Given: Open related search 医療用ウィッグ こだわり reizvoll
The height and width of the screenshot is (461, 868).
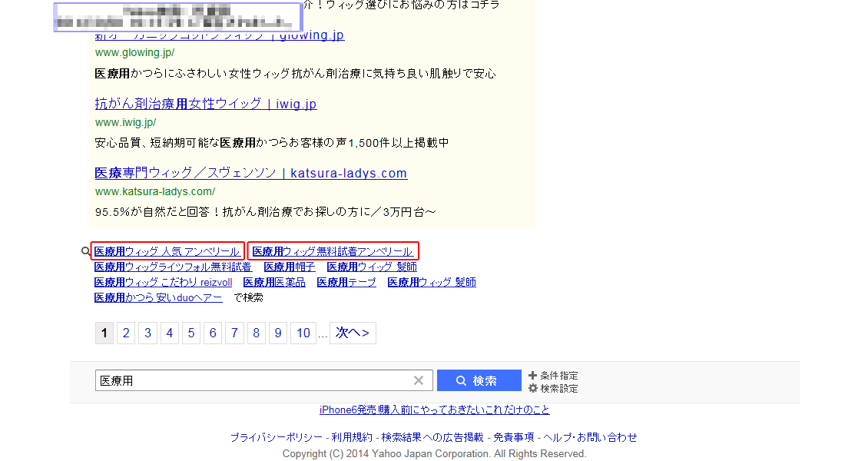Looking at the screenshot, I should coord(164,282).
